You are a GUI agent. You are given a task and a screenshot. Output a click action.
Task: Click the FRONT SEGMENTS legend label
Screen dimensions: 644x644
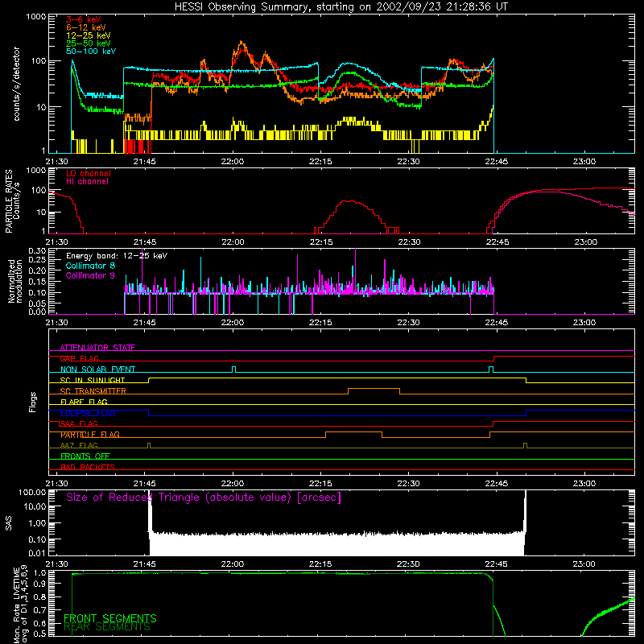[110, 618]
